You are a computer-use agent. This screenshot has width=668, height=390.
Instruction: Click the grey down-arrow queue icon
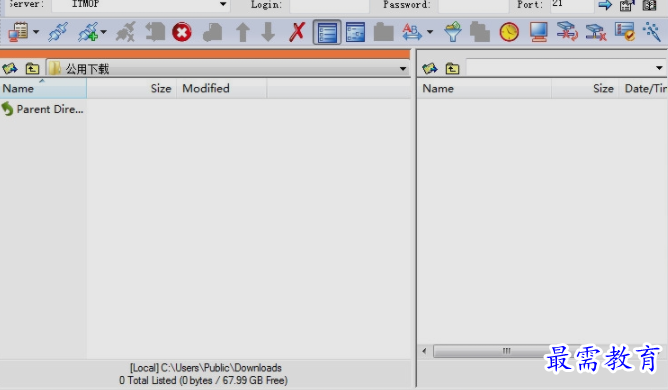tap(268, 32)
